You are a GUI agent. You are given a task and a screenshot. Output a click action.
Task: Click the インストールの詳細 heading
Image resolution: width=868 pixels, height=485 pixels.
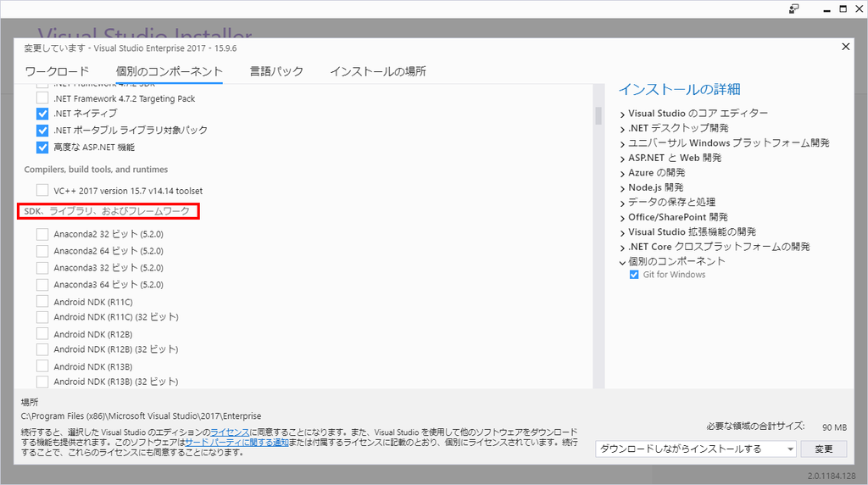(679, 89)
